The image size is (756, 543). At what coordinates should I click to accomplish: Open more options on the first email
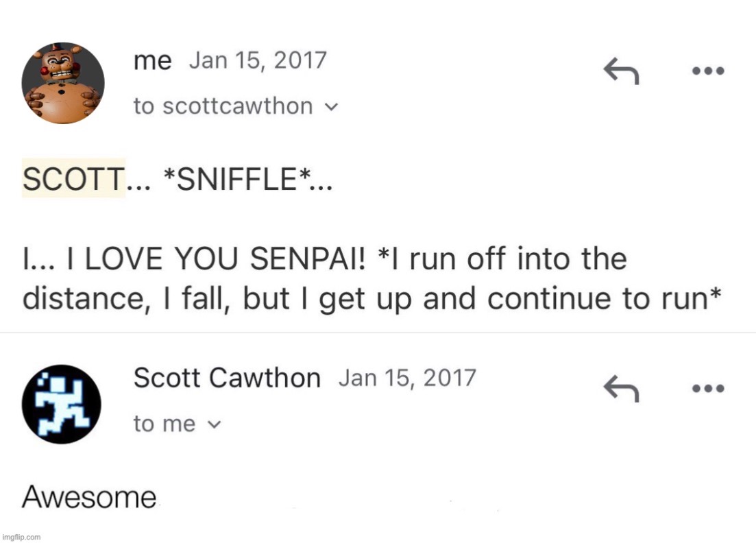(707, 71)
